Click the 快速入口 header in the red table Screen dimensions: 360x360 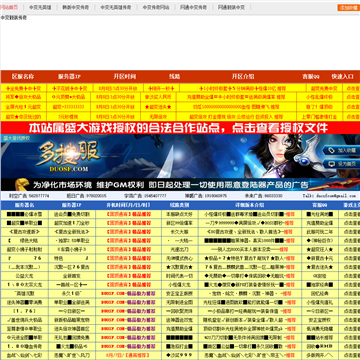[x=342, y=76]
